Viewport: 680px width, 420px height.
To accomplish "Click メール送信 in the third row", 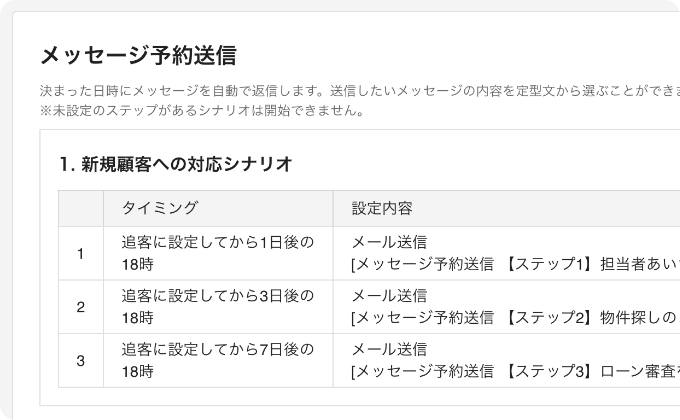I will pyautogui.click(x=389, y=349).
